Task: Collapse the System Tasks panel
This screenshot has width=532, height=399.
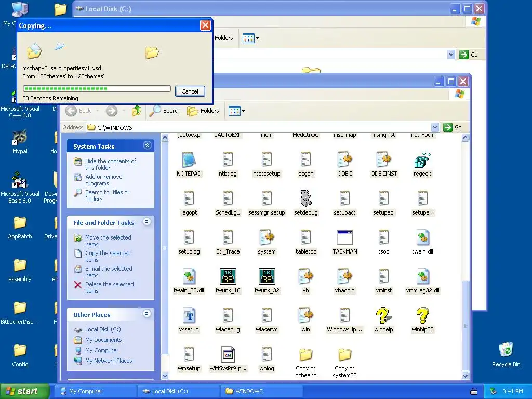Action: (x=147, y=145)
